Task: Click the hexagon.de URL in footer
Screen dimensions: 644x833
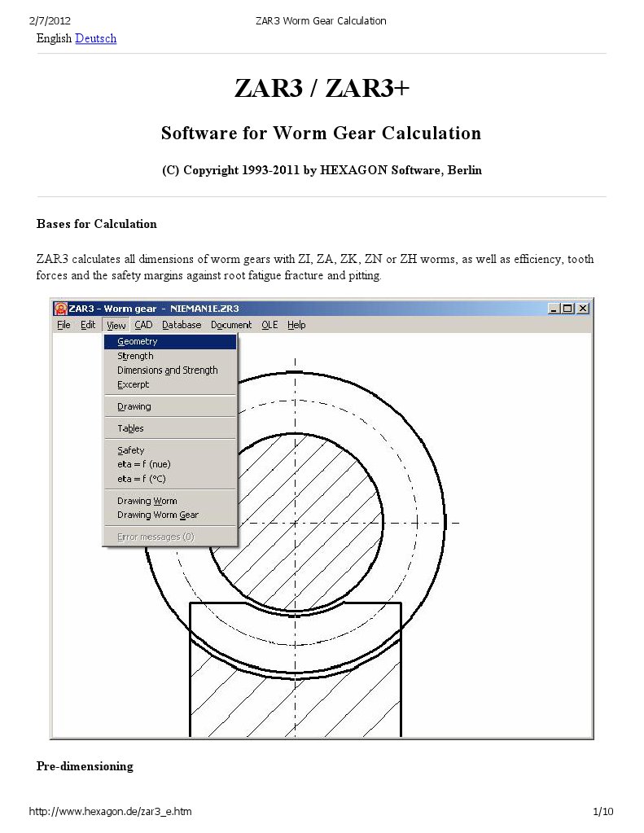Action: [x=111, y=812]
